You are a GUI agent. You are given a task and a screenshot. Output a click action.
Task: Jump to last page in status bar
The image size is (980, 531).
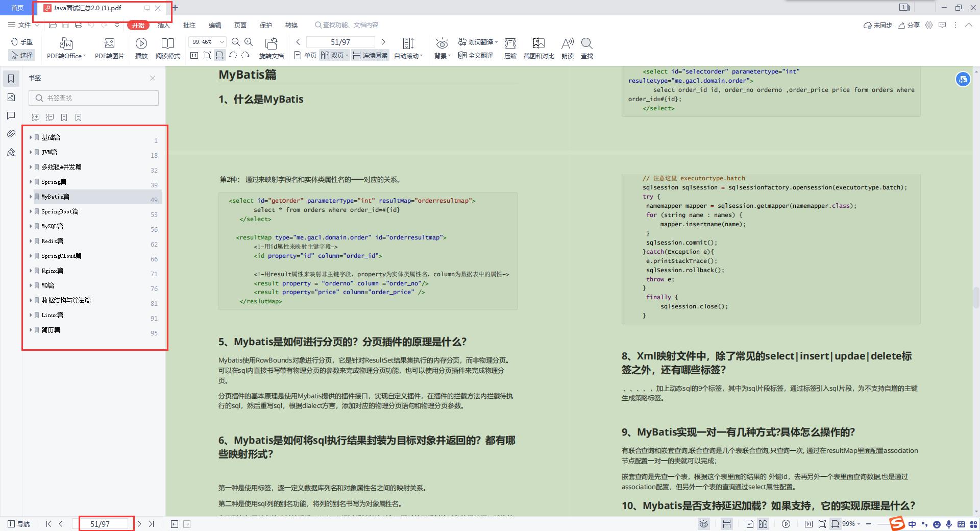pos(151,524)
